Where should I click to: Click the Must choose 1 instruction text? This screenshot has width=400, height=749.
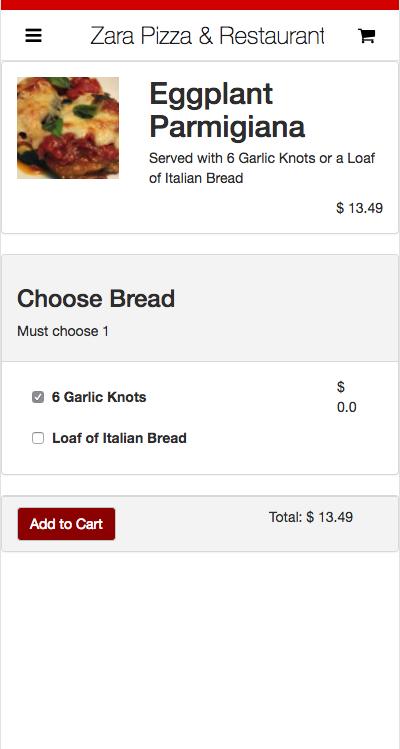point(63,331)
